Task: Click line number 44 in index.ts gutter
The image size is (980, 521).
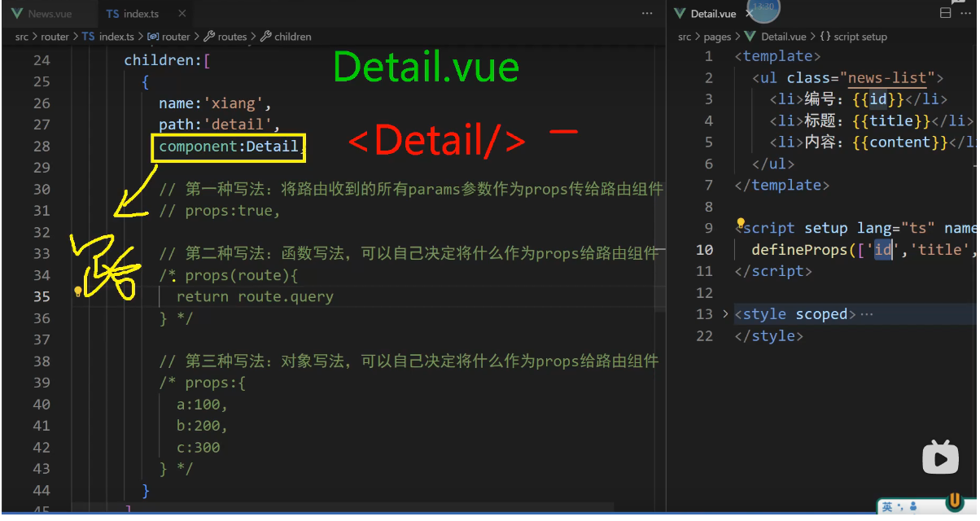Action: (42, 490)
